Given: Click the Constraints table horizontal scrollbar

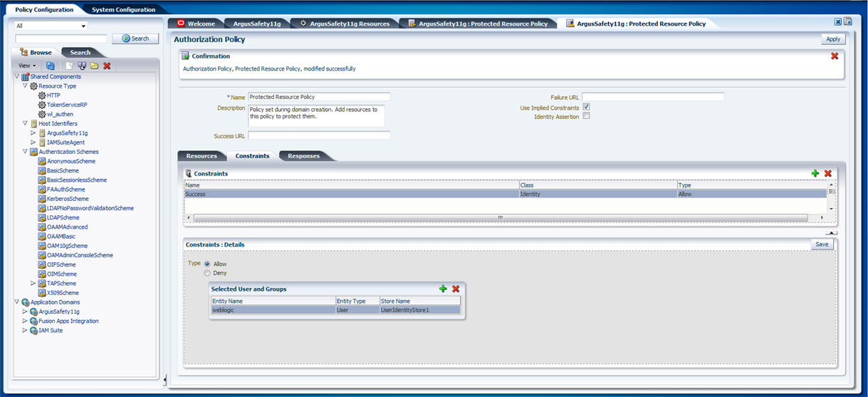Looking at the screenshot, I should click(x=501, y=217).
